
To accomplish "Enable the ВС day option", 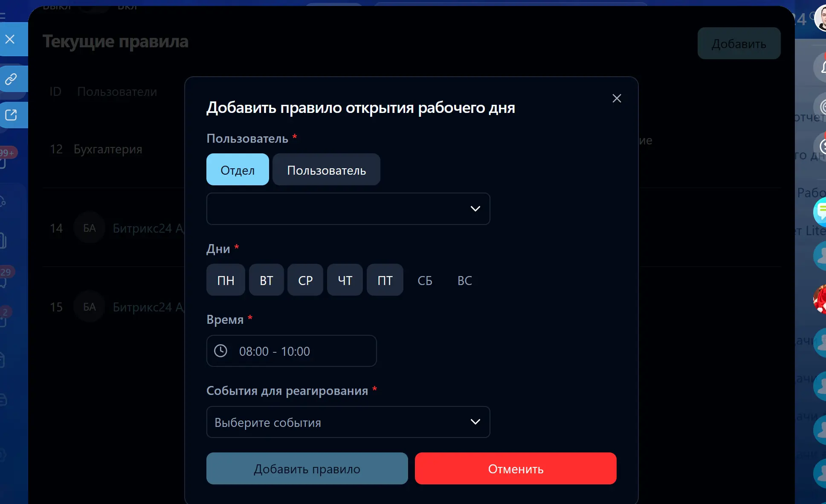I will (x=464, y=280).
